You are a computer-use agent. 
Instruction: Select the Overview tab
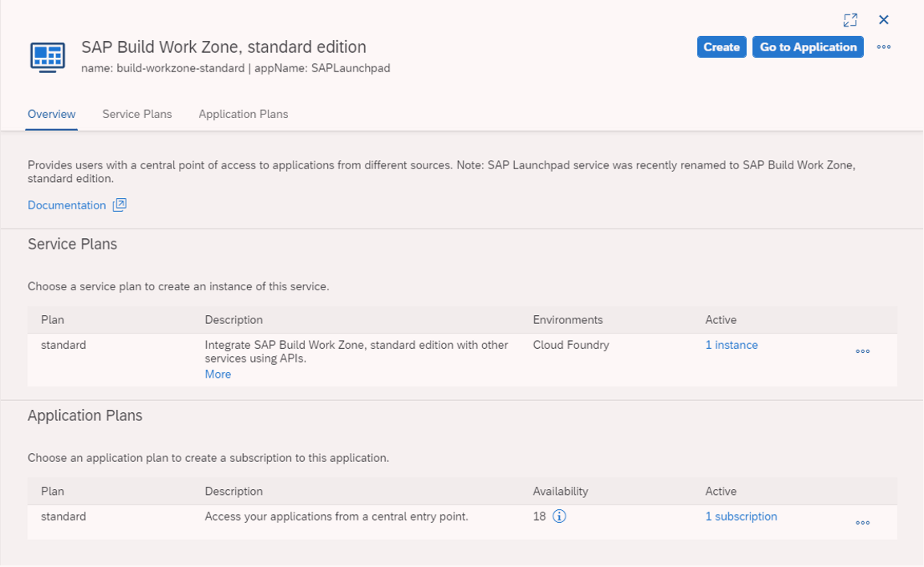51,114
